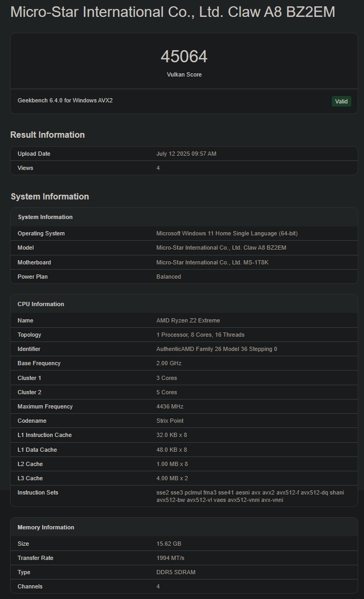
Task: Click the green Valid badge
Action: tap(341, 101)
